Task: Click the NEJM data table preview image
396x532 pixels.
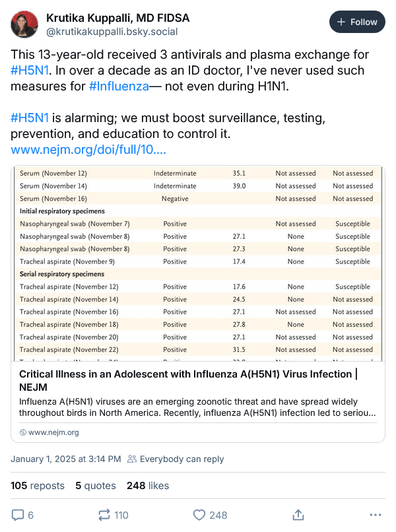Action: point(198,264)
